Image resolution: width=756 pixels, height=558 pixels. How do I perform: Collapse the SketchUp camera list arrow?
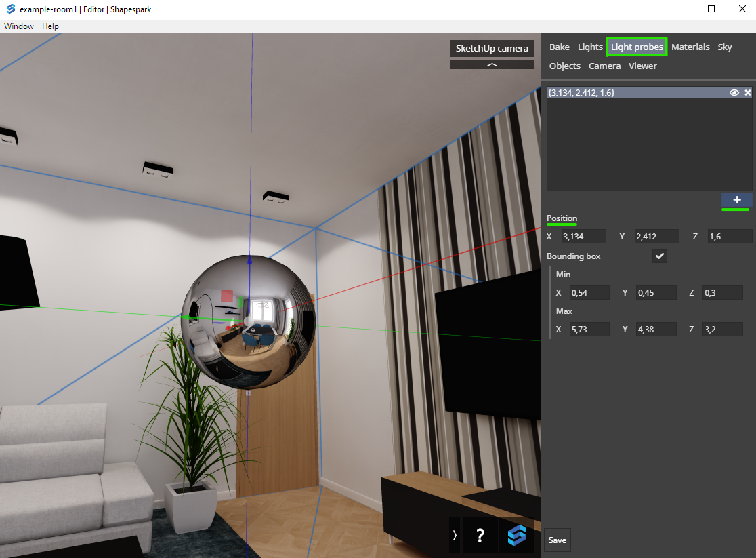492,64
